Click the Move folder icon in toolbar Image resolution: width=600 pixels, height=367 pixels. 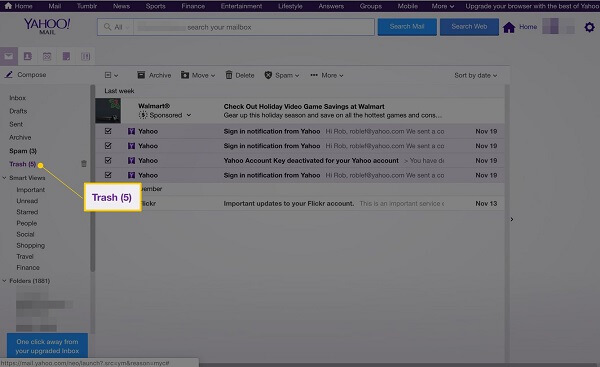point(185,75)
